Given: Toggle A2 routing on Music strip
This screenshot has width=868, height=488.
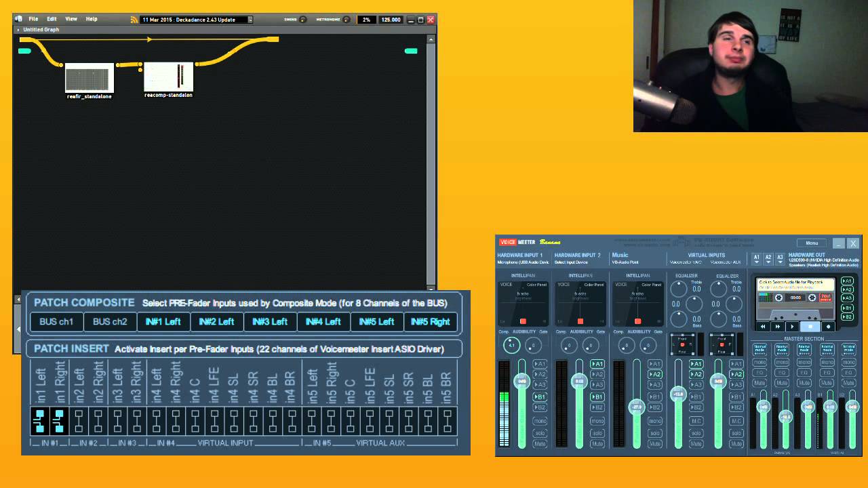Looking at the screenshot, I should (655, 375).
